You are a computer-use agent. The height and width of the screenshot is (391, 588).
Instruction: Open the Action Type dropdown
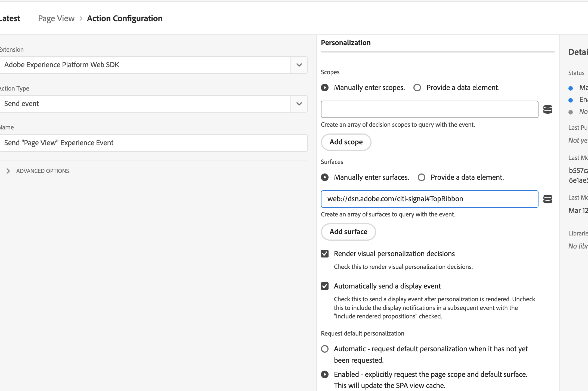pos(299,104)
